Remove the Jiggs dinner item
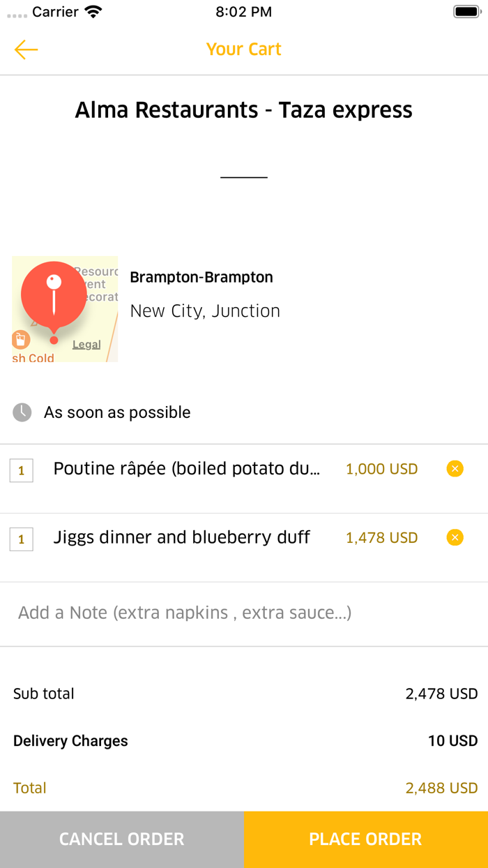488x868 pixels. coord(455,537)
